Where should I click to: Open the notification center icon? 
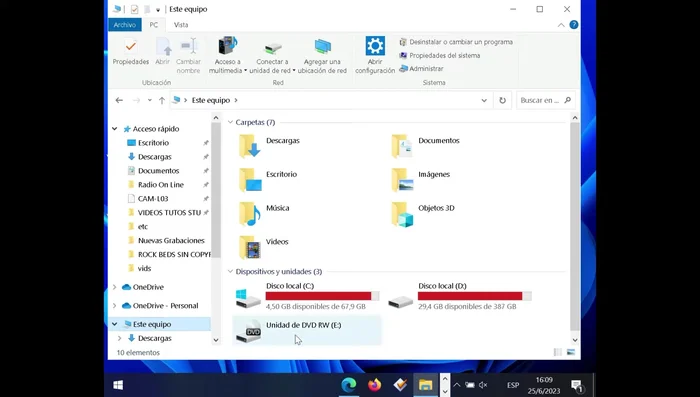577,385
